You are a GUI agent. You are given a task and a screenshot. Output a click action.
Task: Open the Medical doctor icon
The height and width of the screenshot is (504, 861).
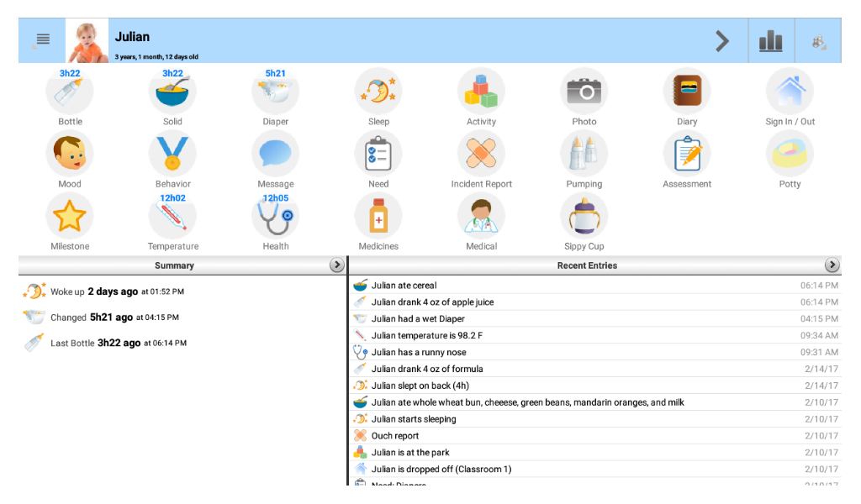pos(481,217)
